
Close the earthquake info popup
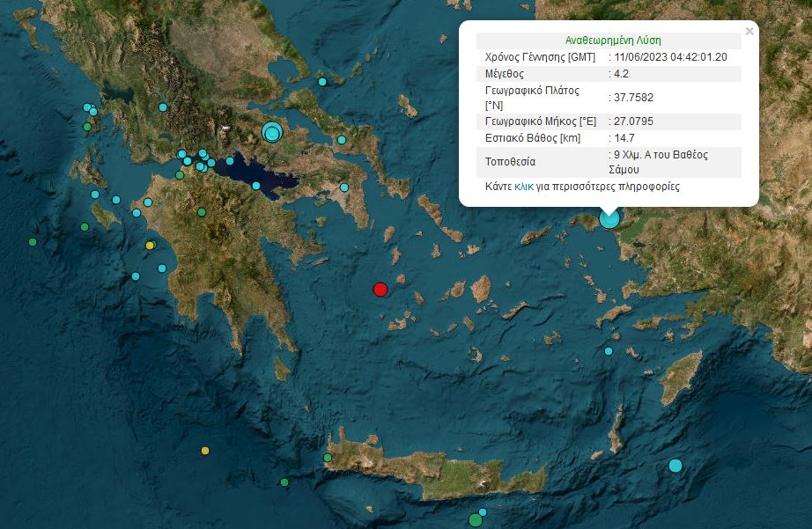pyautogui.click(x=749, y=32)
